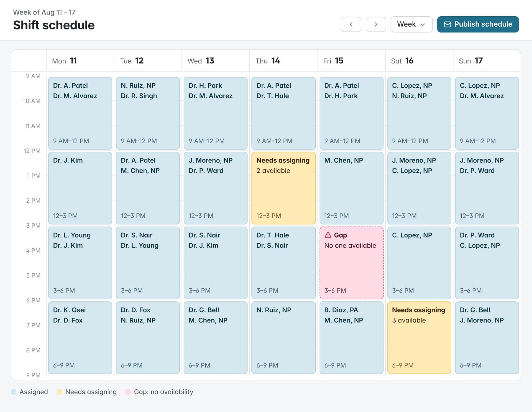The height and width of the screenshot is (412, 532).
Task: Select the Wed 13 day header
Action: pyautogui.click(x=216, y=61)
